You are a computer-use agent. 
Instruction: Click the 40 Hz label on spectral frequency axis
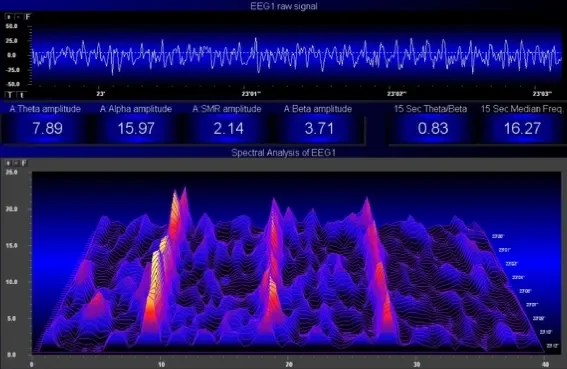click(x=545, y=364)
